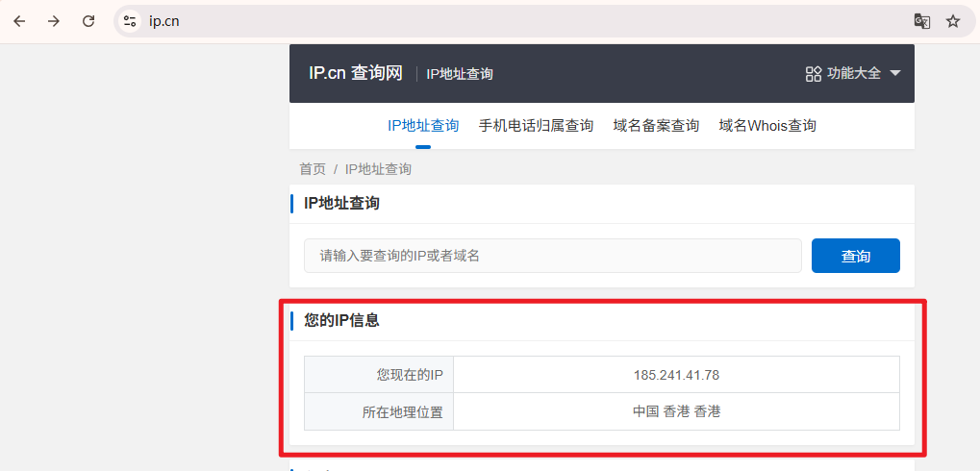
Task: Expand the 功能大全 dropdown arrow
Action: pos(895,73)
